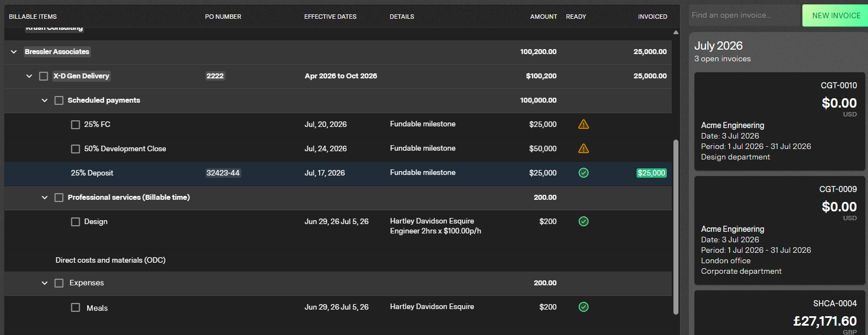Click the 3 open invoices text
868x335 pixels.
click(x=723, y=59)
